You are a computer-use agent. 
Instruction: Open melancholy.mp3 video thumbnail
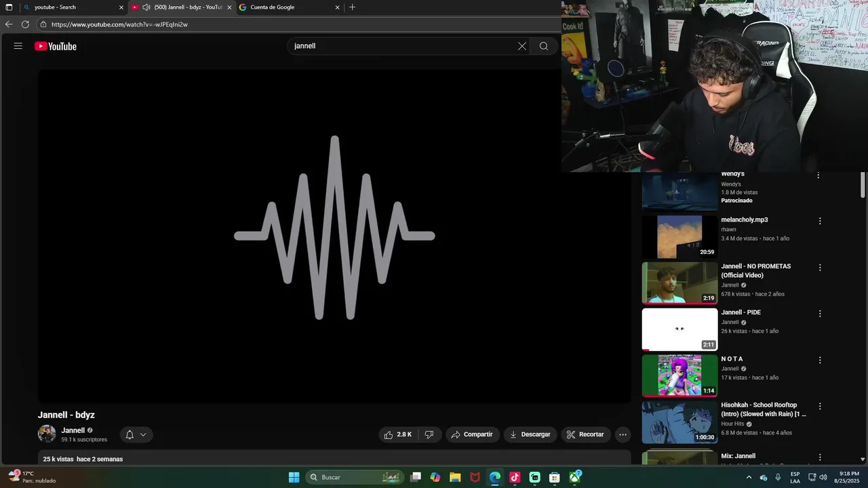point(679,237)
